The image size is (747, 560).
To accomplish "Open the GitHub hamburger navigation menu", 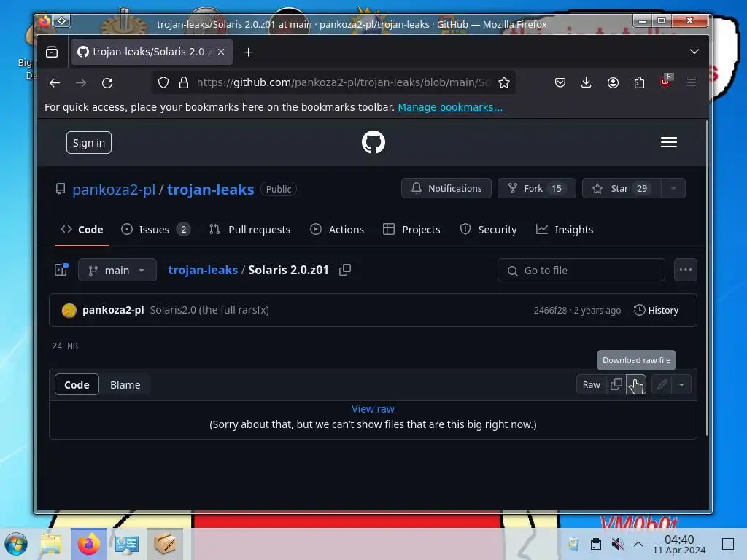I will click(668, 142).
